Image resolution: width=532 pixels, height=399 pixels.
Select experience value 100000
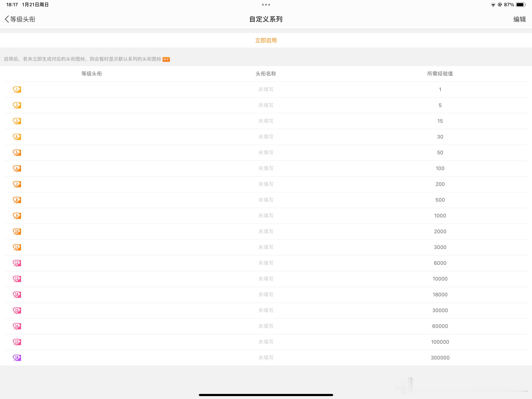point(440,342)
